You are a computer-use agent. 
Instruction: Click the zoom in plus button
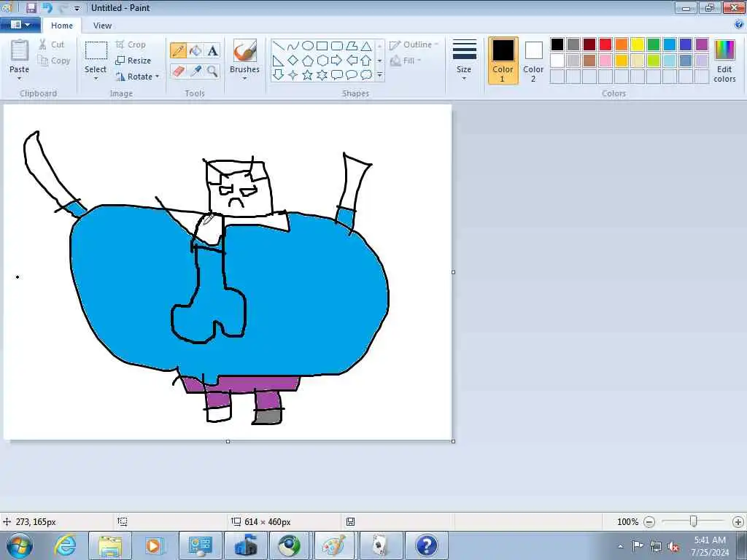click(x=738, y=522)
